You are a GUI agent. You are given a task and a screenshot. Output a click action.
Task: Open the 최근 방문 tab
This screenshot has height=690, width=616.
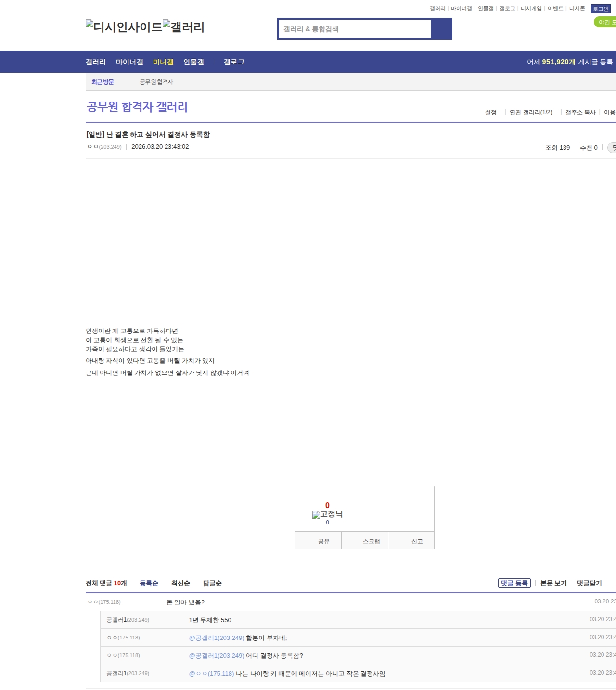pos(103,82)
